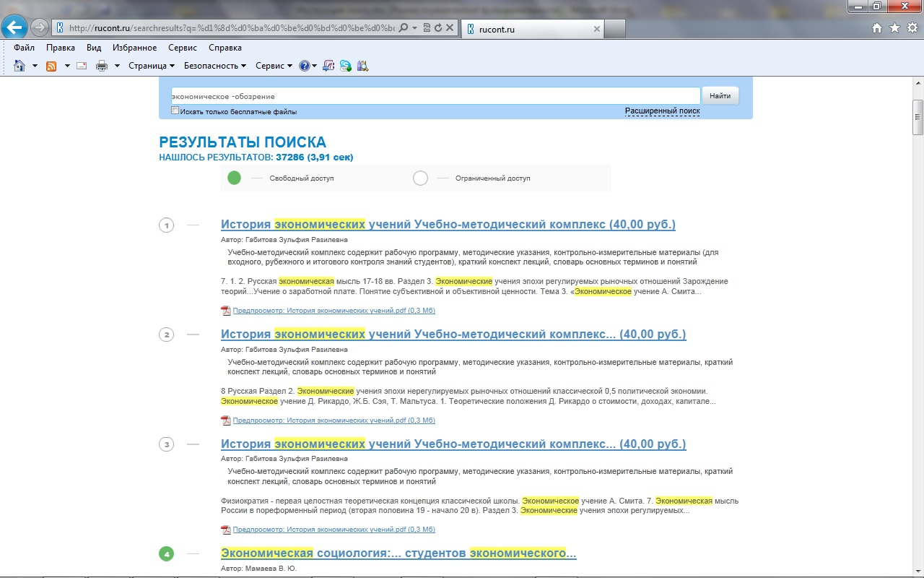This screenshot has width=924, height=578.
Task: Click the RSS feeds icon
Action: [51, 66]
